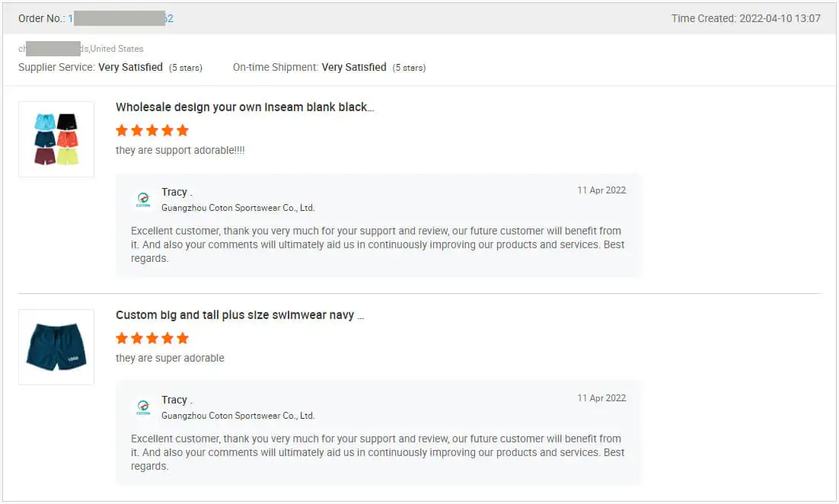Click the "they are super adorable" review text

pyautogui.click(x=170, y=359)
